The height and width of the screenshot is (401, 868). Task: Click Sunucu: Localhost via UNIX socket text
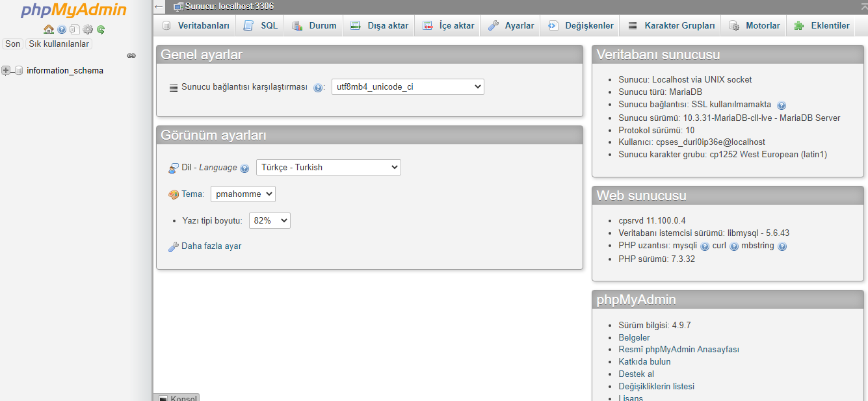pos(685,79)
